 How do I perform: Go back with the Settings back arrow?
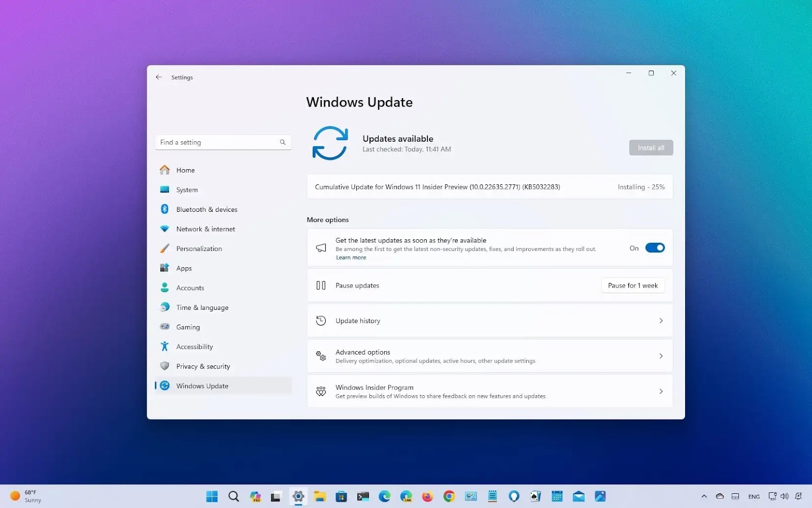(159, 77)
